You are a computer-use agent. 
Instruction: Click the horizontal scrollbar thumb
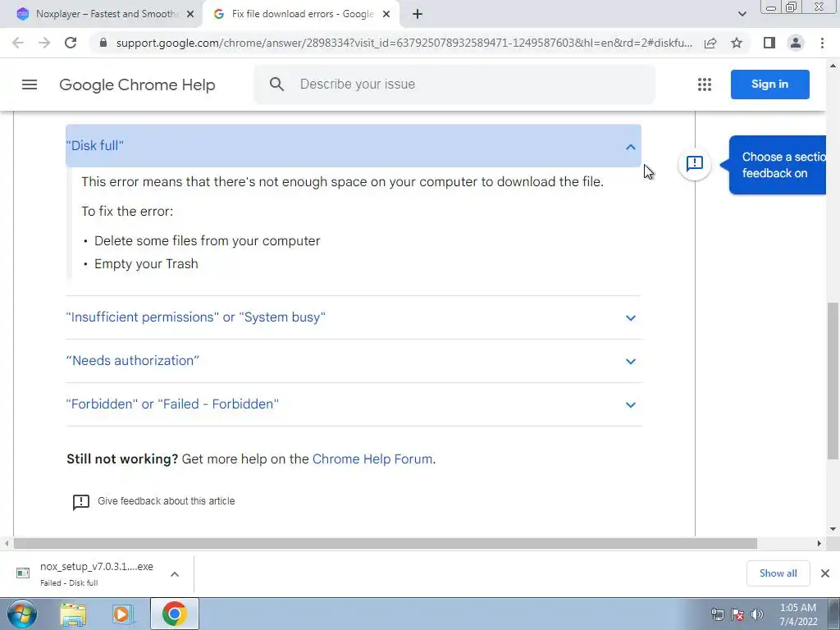point(385,543)
